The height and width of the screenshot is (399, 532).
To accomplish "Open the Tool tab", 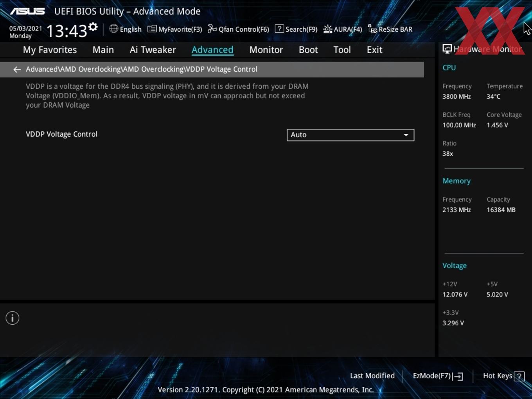I will (342, 50).
